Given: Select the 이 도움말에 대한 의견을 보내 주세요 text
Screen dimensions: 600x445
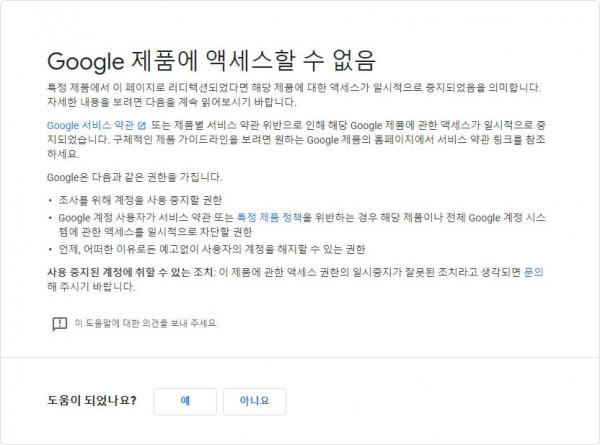Looking at the screenshot, I should [146, 323].
